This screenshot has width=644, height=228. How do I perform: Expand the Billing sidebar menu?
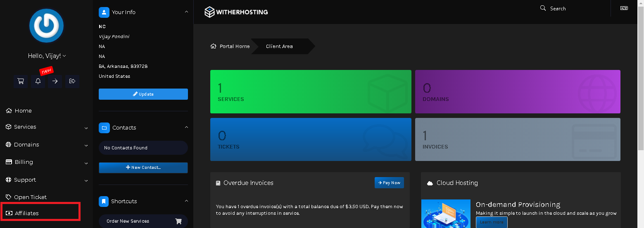(x=46, y=162)
